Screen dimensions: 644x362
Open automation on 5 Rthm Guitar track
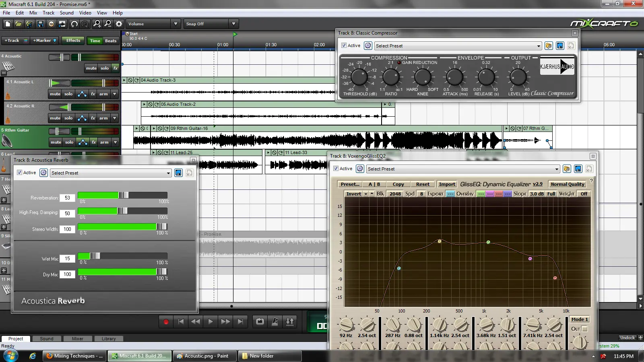pyautogui.click(x=83, y=142)
